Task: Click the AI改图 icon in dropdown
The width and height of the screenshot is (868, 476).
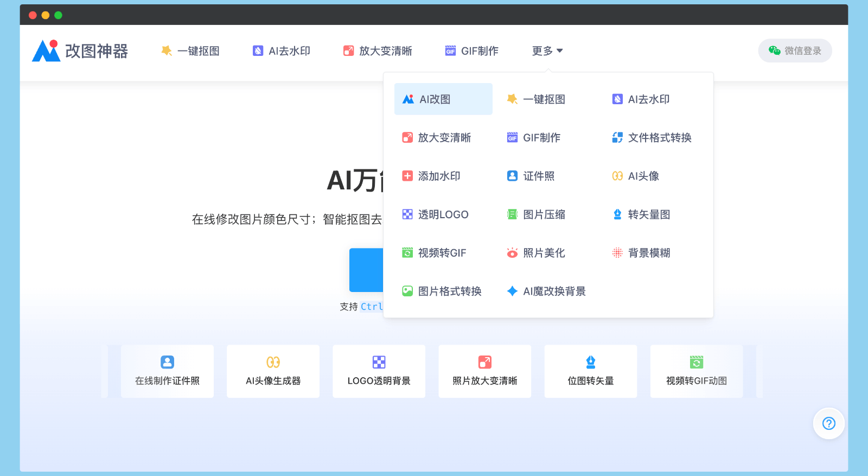Action: click(408, 99)
